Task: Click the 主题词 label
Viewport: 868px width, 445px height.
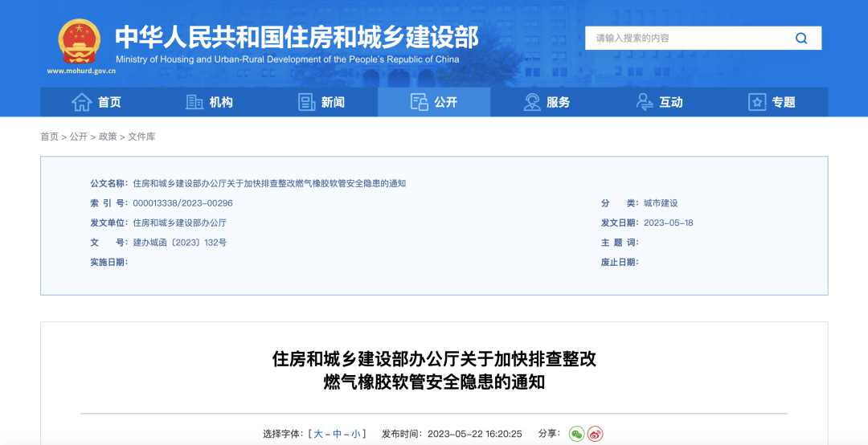Action: (620, 243)
